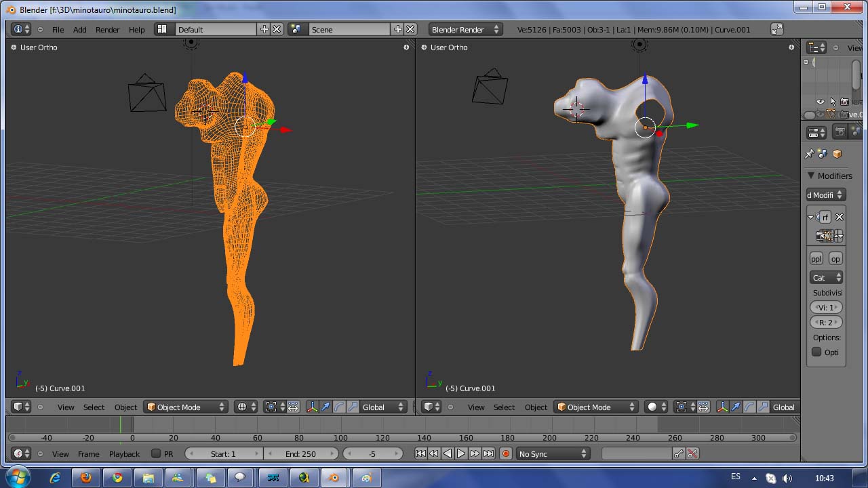Click the rotate manipulator icon in left viewport
The height and width of the screenshot is (488, 868).
click(339, 407)
